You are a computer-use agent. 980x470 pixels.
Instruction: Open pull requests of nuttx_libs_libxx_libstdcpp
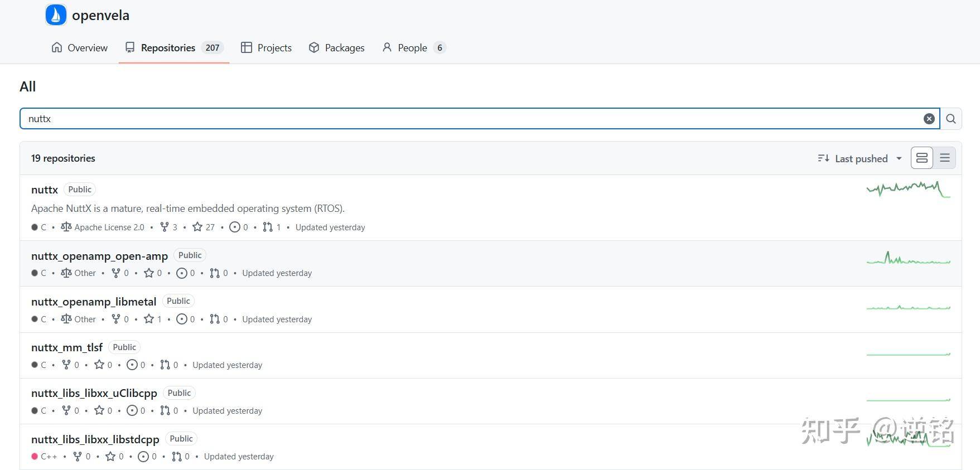click(x=181, y=457)
